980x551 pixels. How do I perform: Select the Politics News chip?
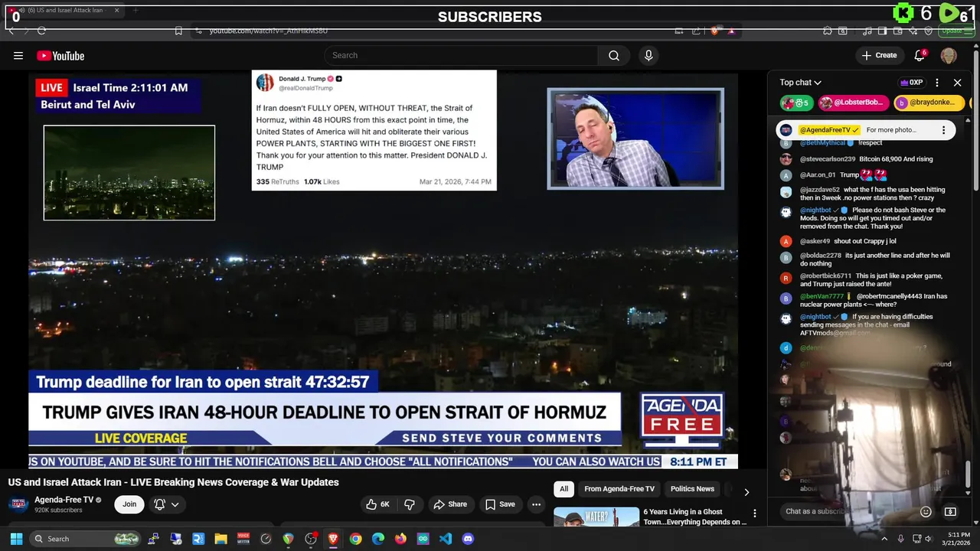692,489
